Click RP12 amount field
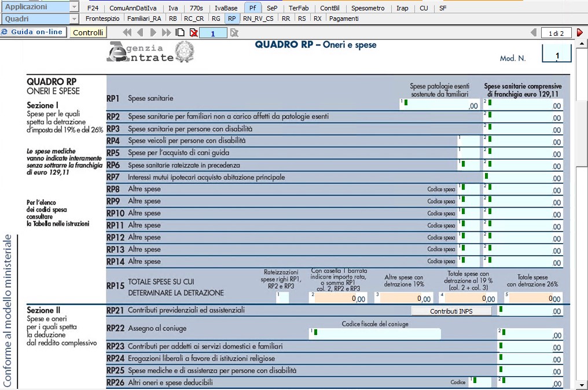The height and width of the screenshot is (390, 588). (x=523, y=237)
